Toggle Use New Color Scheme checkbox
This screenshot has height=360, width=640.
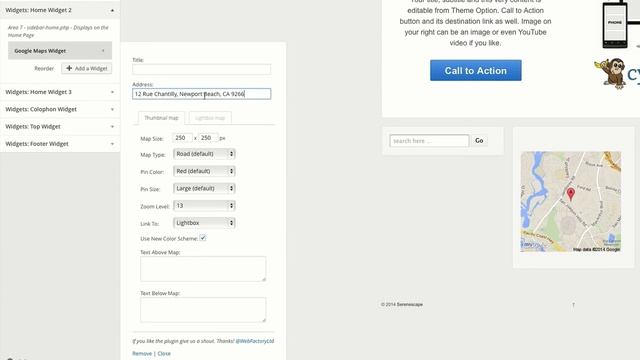[x=202, y=238]
